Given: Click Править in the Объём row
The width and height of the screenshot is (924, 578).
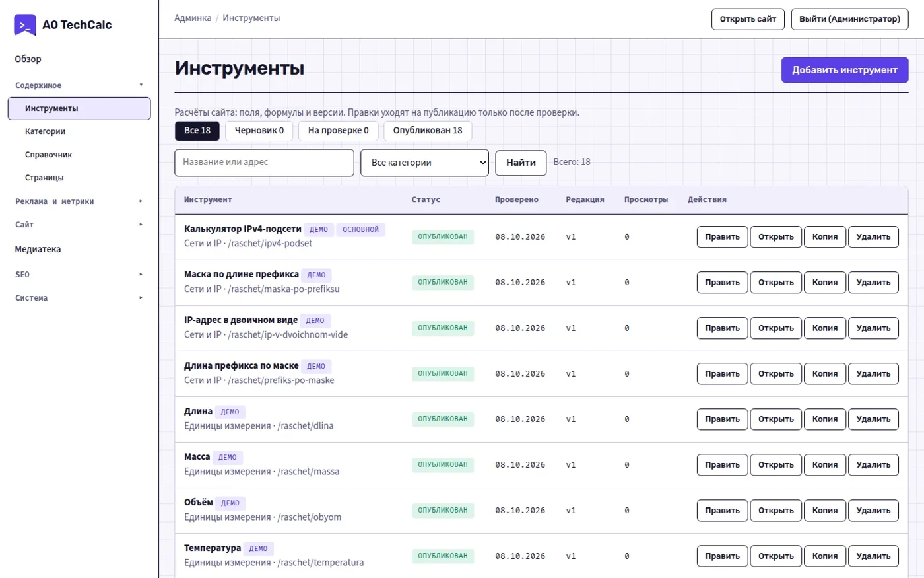Looking at the screenshot, I should click(x=722, y=511).
